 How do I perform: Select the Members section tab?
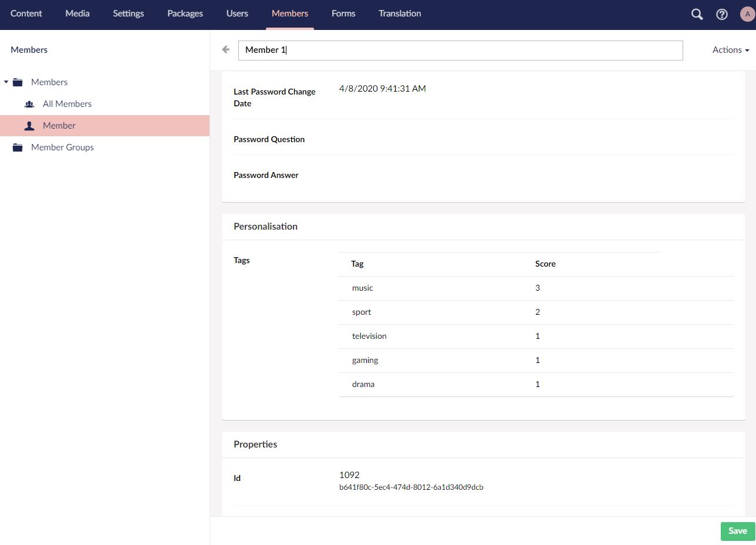tap(290, 14)
